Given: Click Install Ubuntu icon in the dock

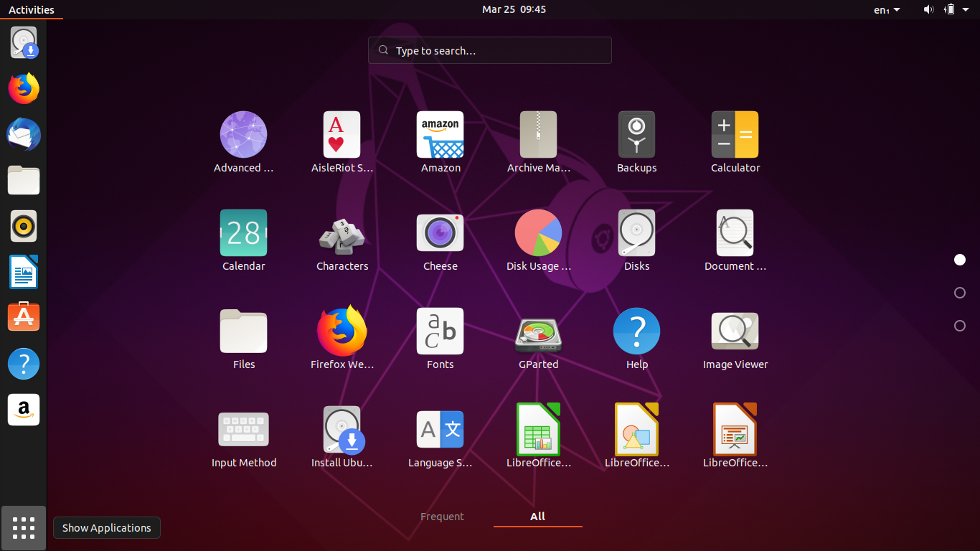Looking at the screenshot, I should pos(24,42).
